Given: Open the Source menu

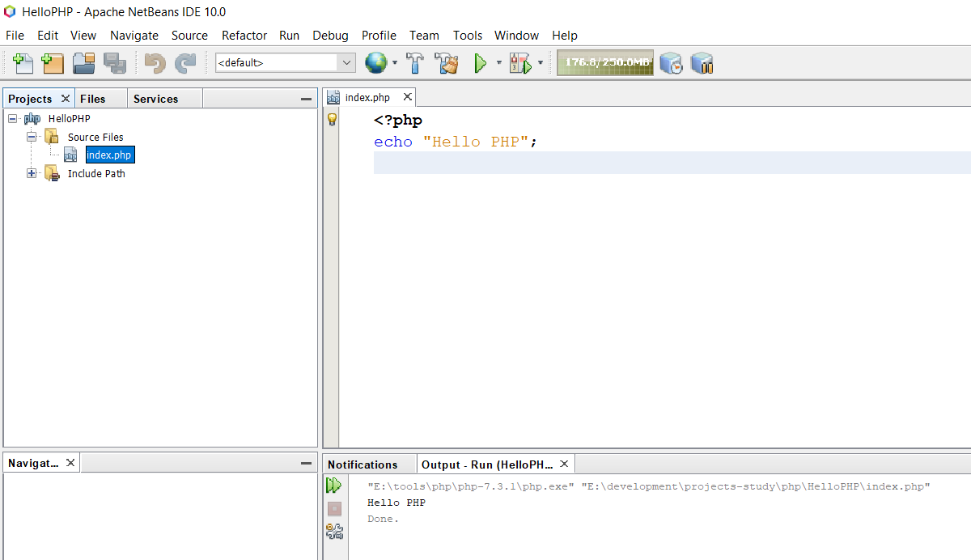Looking at the screenshot, I should coord(189,35).
